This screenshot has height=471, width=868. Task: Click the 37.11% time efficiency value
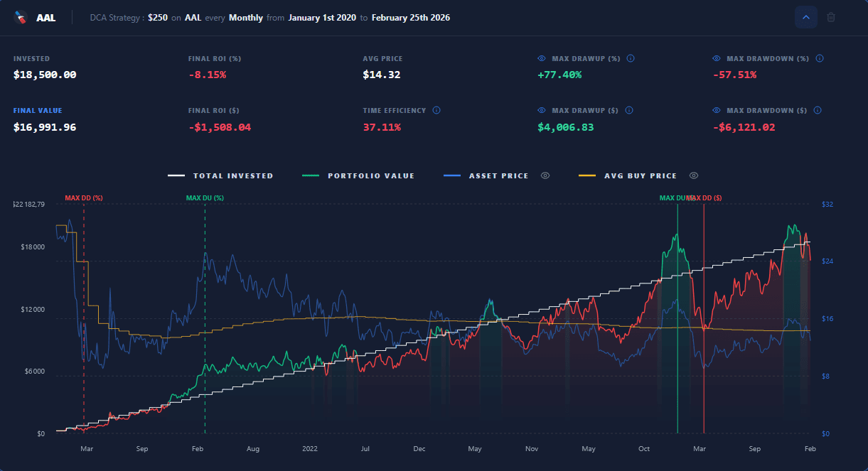[x=382, y=127]
